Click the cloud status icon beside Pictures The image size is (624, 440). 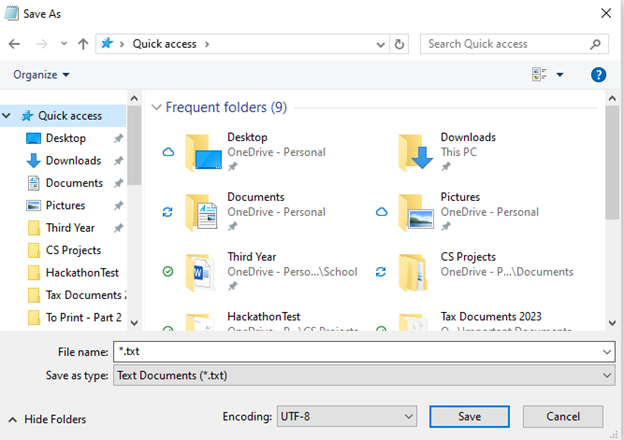tap(381, 212)
